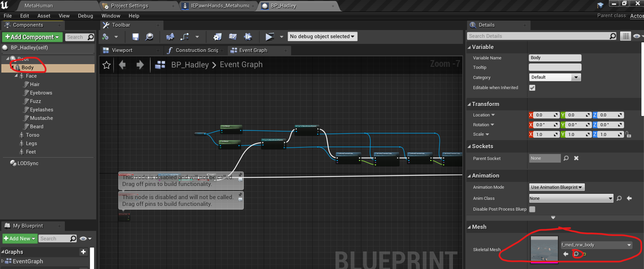
Task: Open the Actor parent class link
Action: [x=637, y=16]
